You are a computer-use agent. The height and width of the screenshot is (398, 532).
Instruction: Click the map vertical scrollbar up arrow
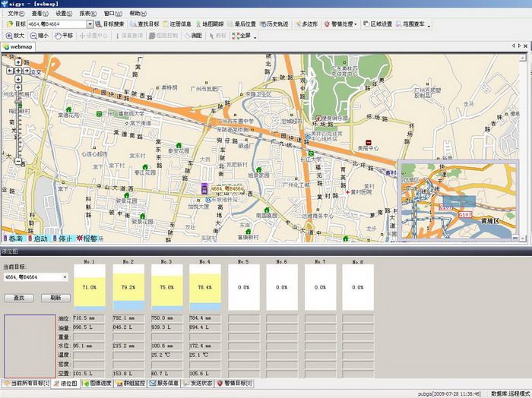[x=523, y=58]
